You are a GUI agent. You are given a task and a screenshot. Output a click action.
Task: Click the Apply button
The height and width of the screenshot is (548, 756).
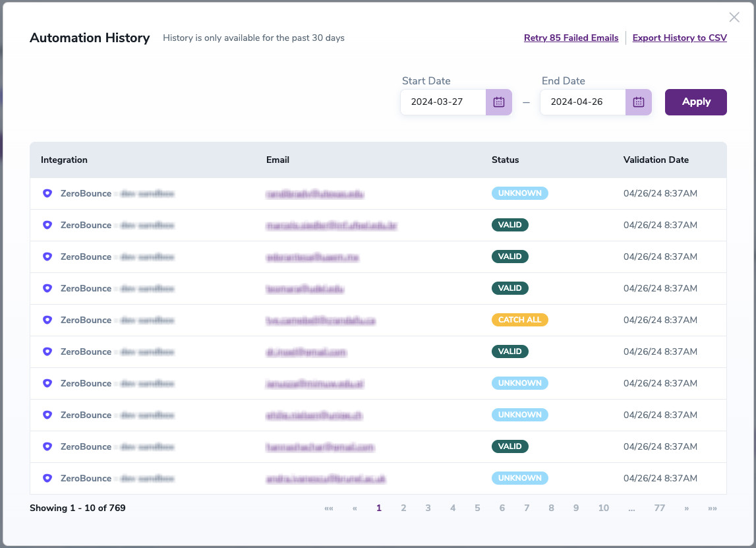pos(695,102)
